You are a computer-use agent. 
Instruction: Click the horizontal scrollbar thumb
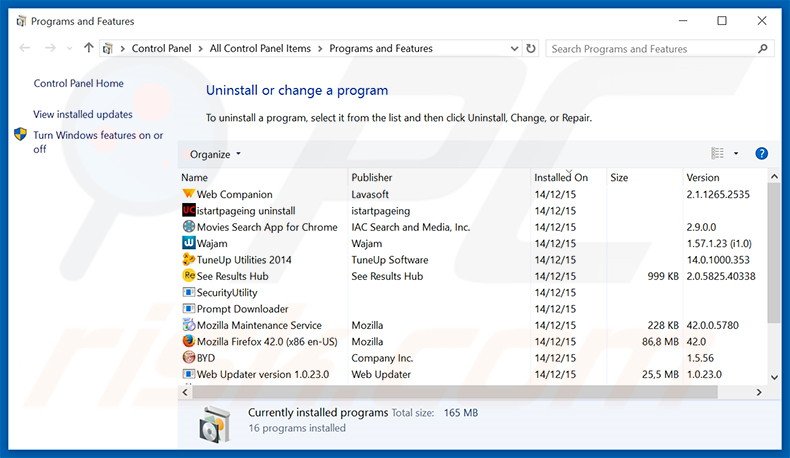point(455,392)
